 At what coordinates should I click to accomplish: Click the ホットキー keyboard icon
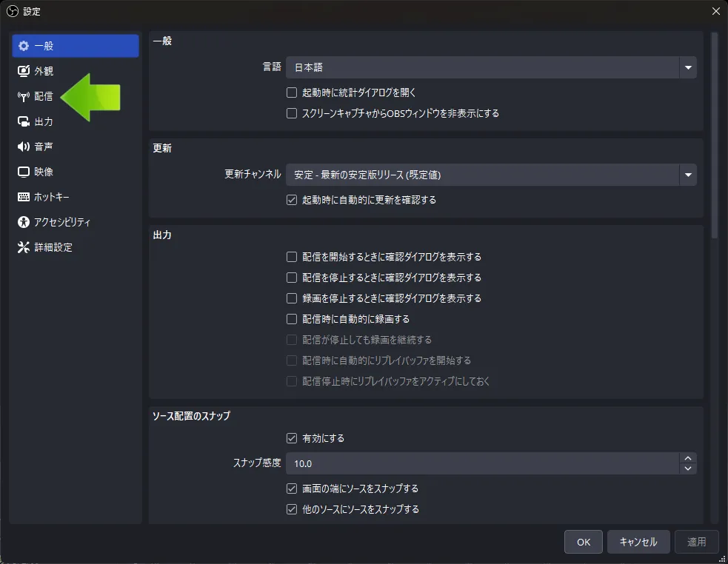pos(24,197)
